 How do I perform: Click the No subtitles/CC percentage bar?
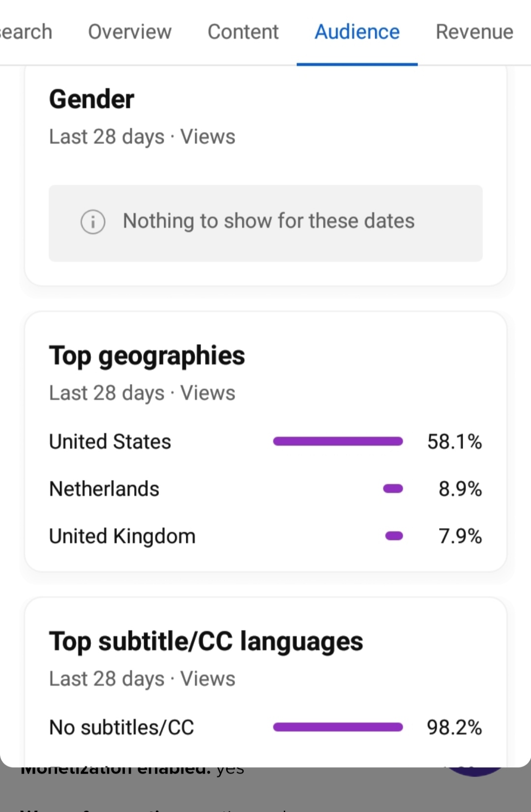(338, 727)
